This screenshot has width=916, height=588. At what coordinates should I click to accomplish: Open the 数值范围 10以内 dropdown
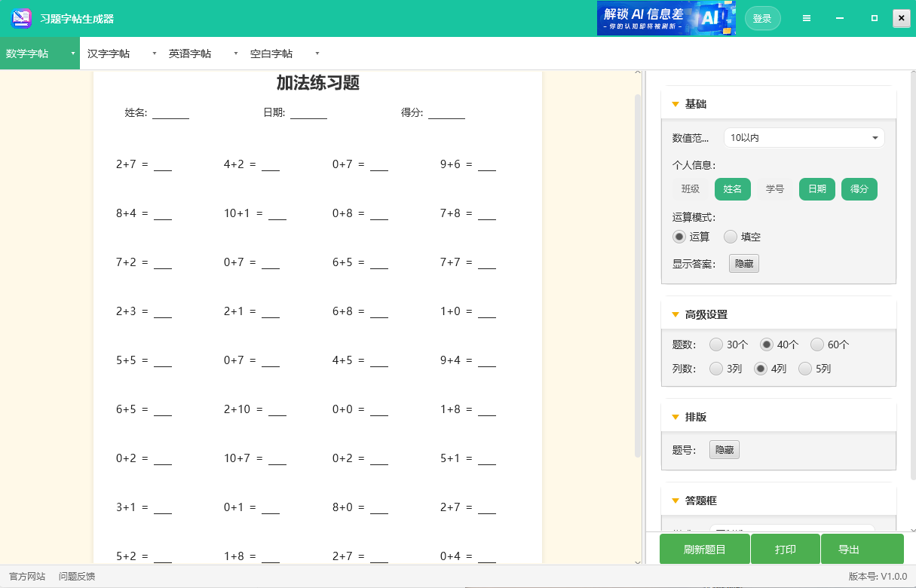804,137
